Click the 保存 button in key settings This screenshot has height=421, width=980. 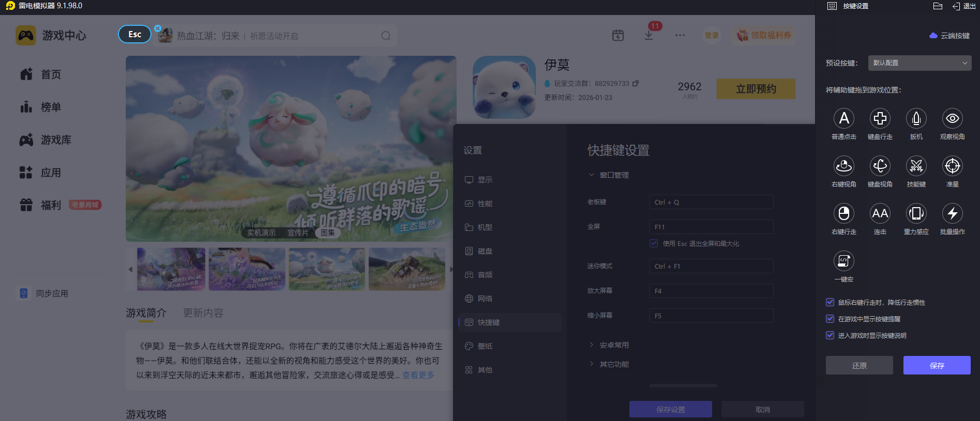click(x=937, y=365)
